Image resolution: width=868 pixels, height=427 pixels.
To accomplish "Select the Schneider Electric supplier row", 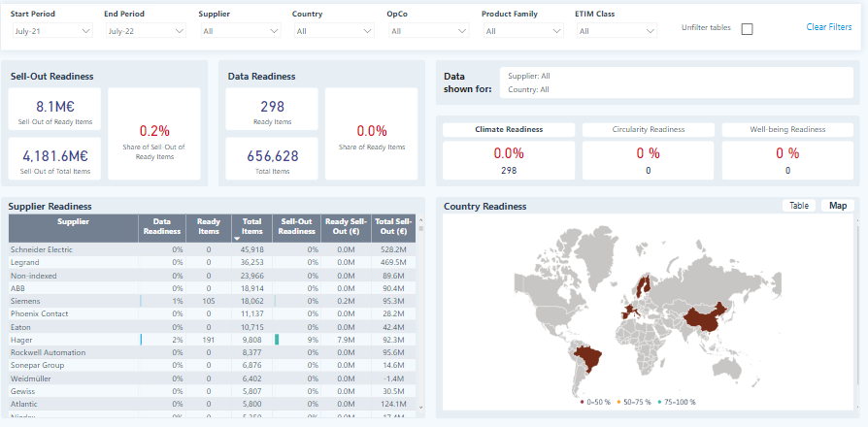I will [x=212, y=249].
